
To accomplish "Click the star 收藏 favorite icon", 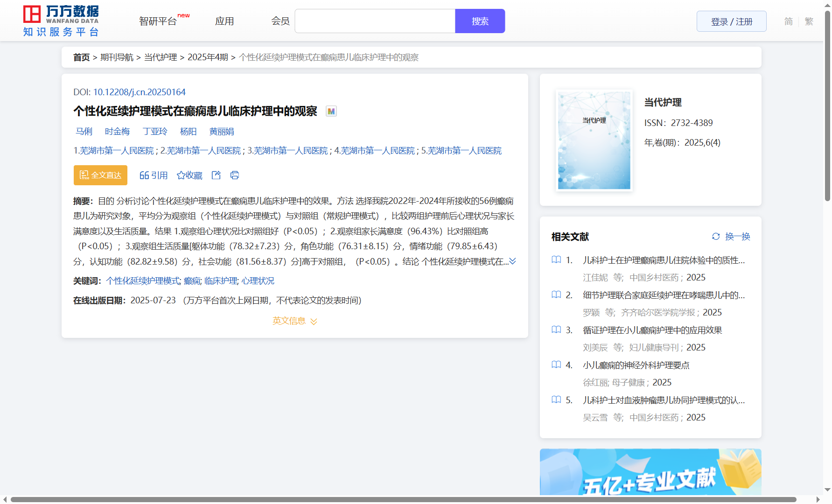I will 181,175.
